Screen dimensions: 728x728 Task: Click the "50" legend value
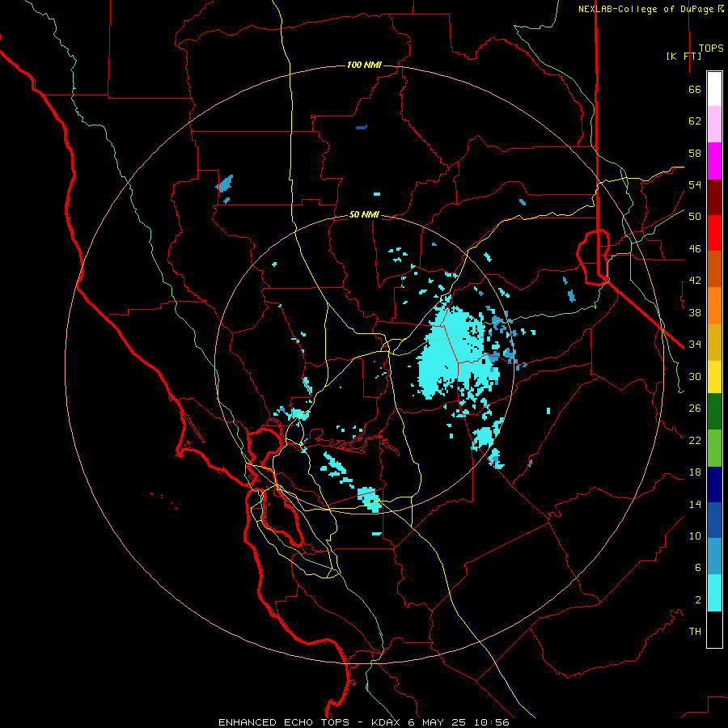tap(695, 217)
